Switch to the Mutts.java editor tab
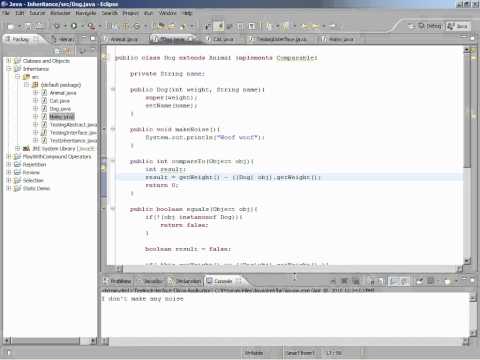Screen dimensions: 480x360 [x=339, y=39]
